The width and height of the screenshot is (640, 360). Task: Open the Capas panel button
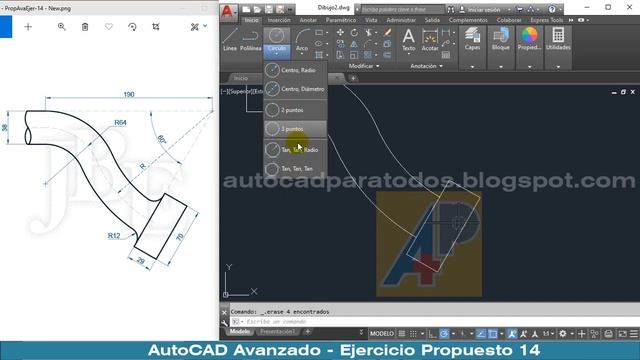(472, 39)
